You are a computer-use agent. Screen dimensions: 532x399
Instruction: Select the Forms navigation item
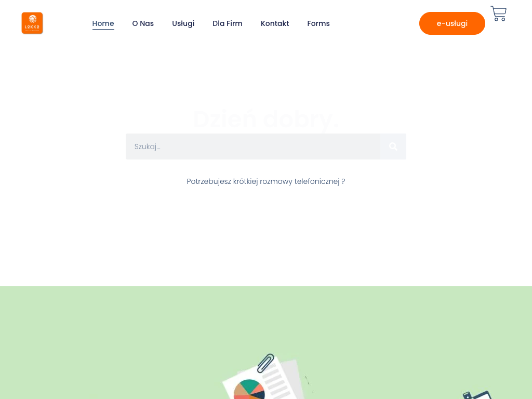(318, 23)
